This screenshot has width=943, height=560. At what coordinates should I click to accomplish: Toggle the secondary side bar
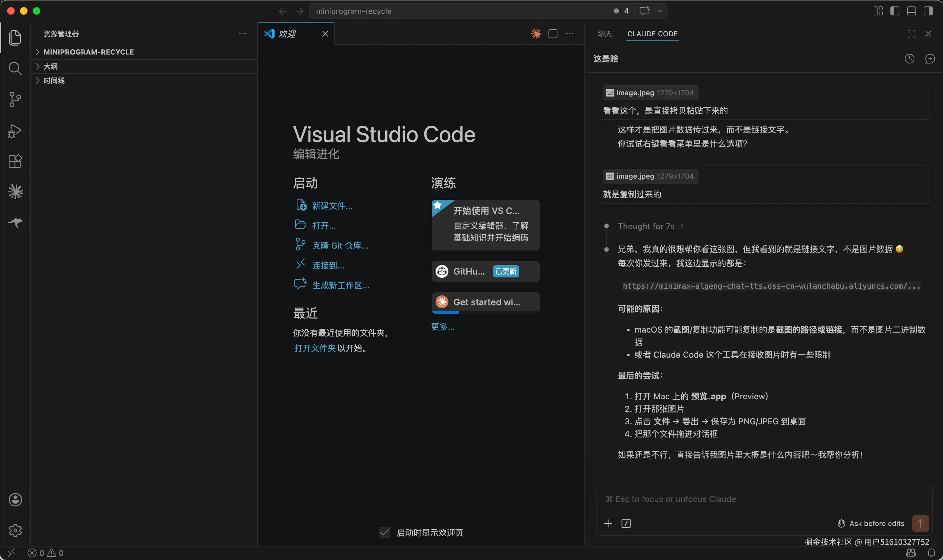[928, 11]
